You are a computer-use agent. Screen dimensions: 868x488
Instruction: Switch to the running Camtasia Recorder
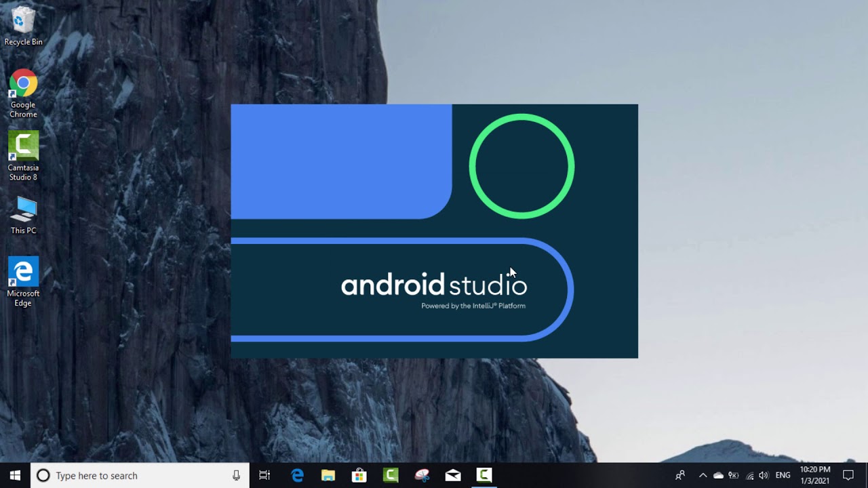[x=483, y=475]
